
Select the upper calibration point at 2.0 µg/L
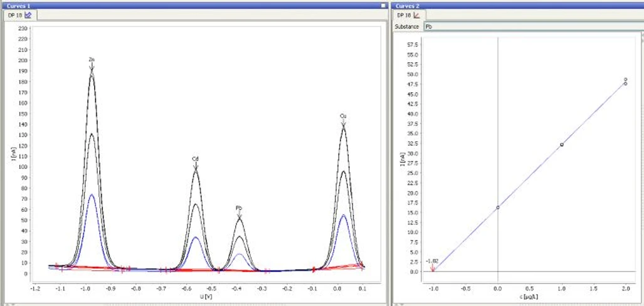[x=625, y=80]
